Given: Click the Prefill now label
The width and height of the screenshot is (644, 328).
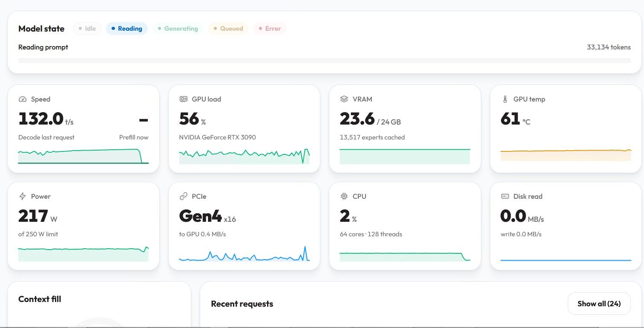Looking at the screenshot, I should point(134,137).
